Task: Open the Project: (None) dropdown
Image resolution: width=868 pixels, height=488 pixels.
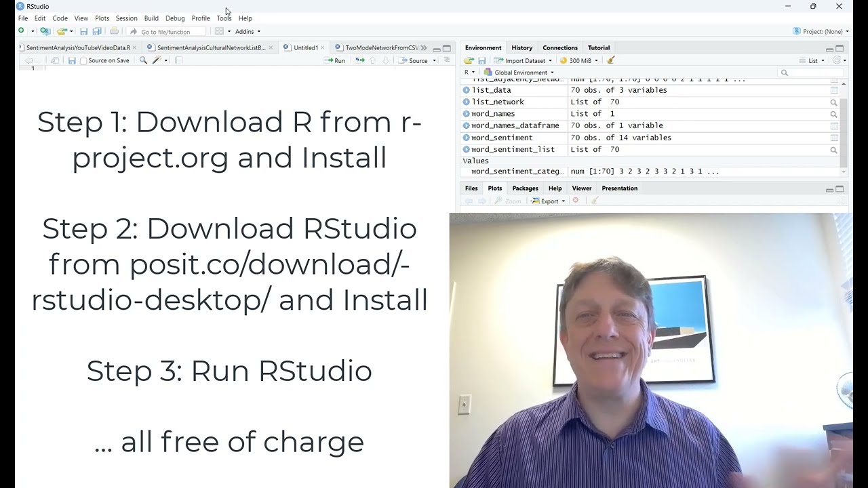Action: (821, 31)
